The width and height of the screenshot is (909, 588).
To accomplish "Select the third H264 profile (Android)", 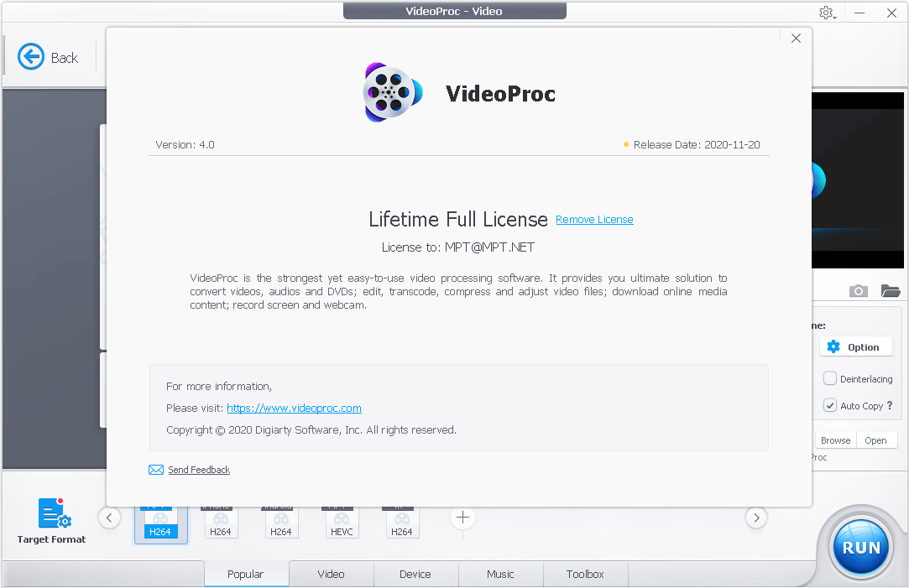I will [280, 523].
